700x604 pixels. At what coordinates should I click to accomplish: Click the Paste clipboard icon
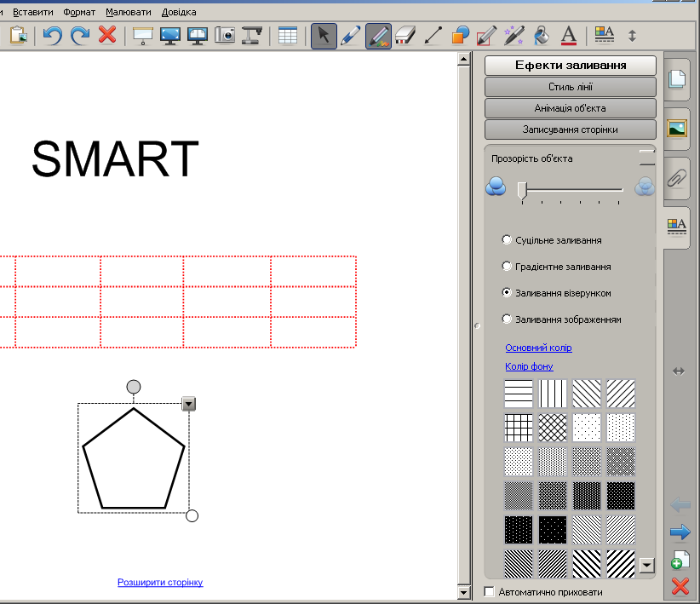(x=18, y=35)
